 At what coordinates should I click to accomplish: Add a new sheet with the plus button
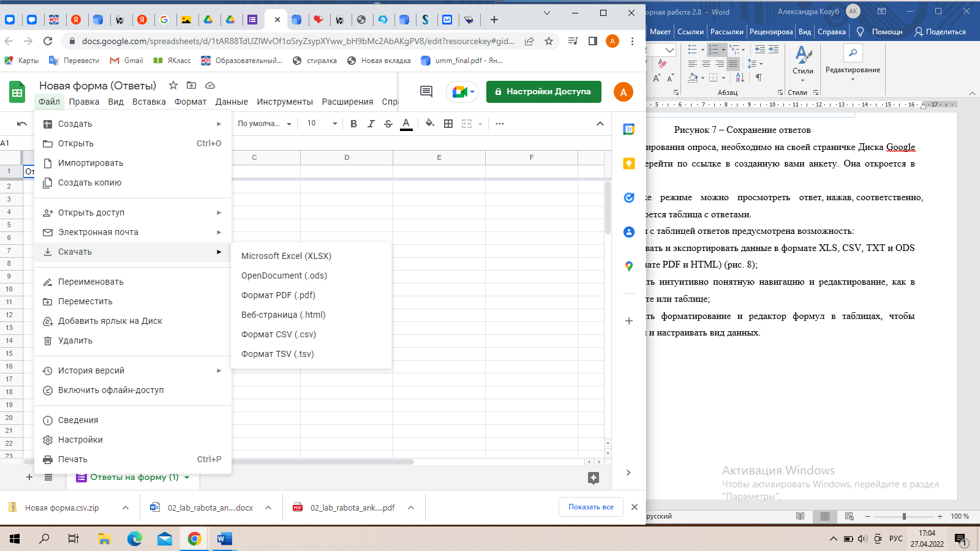tap(29, 477)
